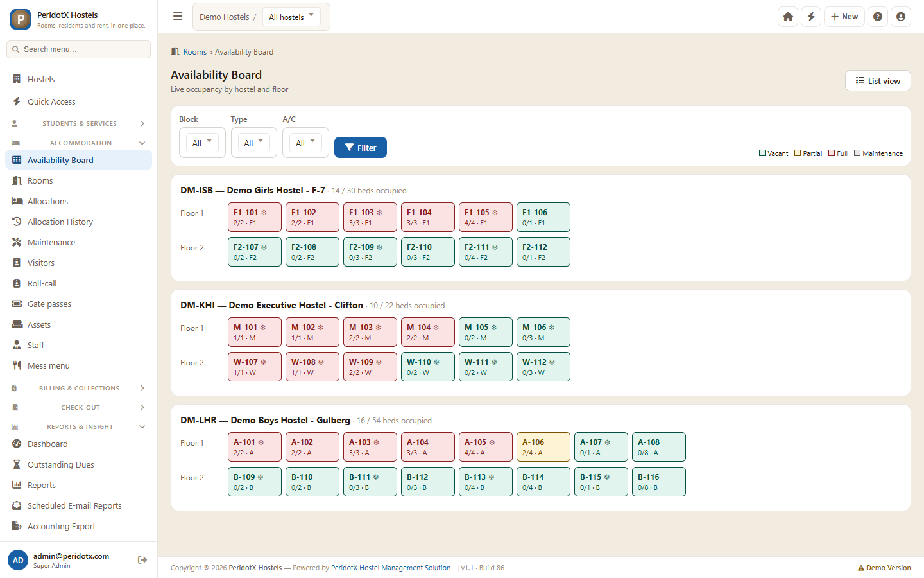This screenshot has width=924, height=578.
Task: Click the New button
Action: click(x=844, y=17)
